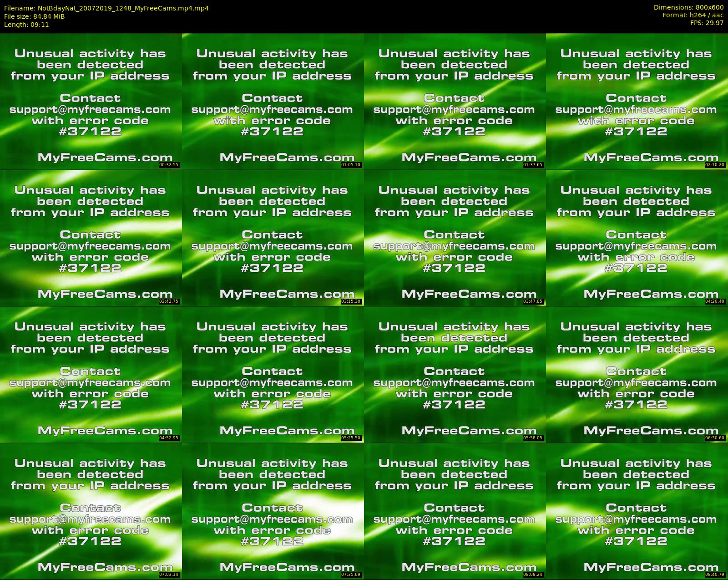Image resolution: width=728 pixels, height=580 pixels.
Task: Choose the thumbnail marked 02:42.75
Action: [x=91, y=238]
